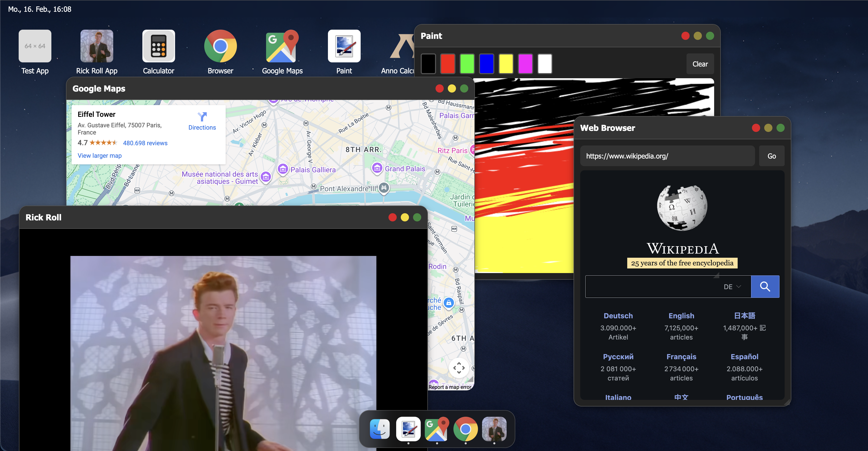Open the Calculator desktop icon
The width and height of the screenshot is (868, 451).
[158, 46]
